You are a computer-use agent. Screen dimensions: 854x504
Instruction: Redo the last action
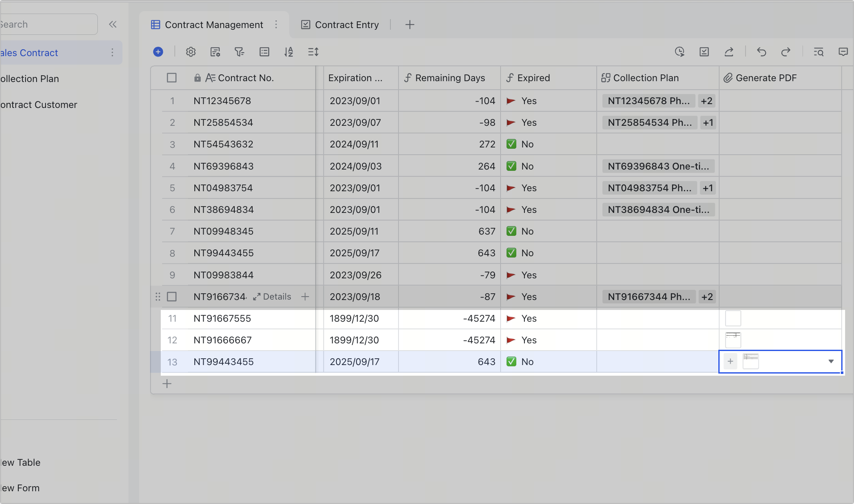786,52
